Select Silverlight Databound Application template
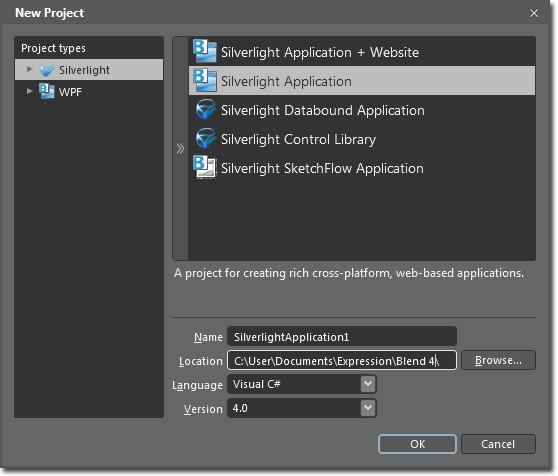Image resolution: width=558 pixels, height=476 pixels. (x=362, y=110)
